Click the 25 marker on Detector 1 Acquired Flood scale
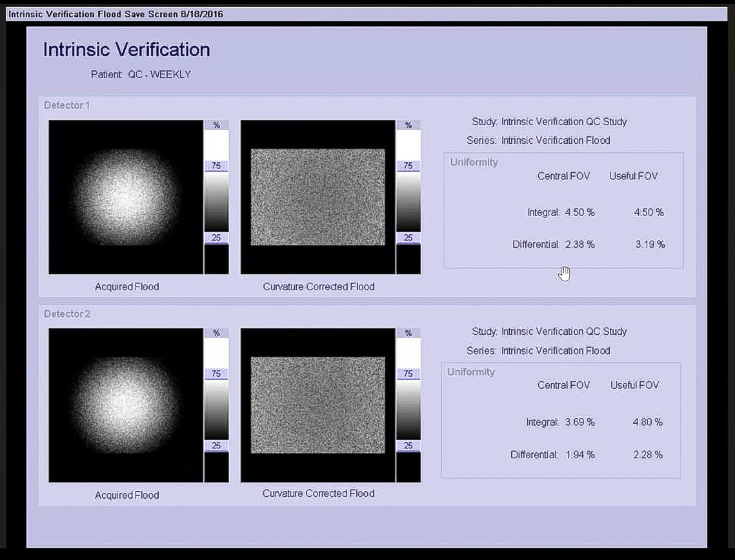The height and width of the screenshot is (560, 735). pyautogui.click(x=216, y=238)
